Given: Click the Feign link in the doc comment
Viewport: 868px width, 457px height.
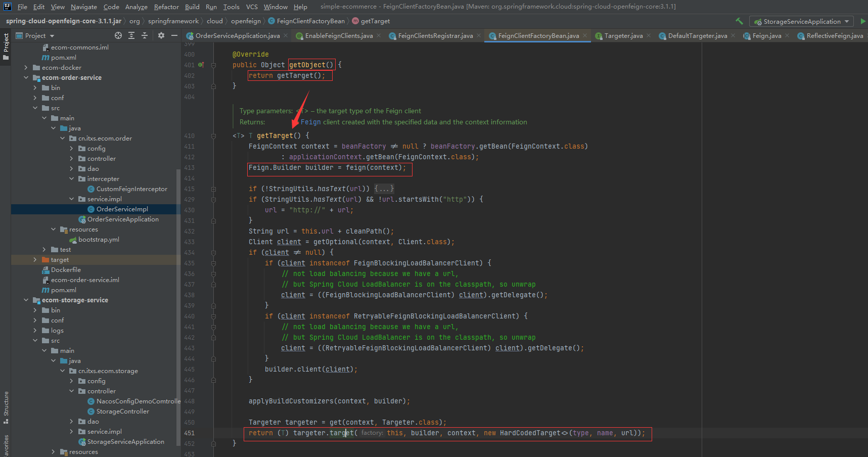Looking at the screenshot, I should (x=310, y=122).
